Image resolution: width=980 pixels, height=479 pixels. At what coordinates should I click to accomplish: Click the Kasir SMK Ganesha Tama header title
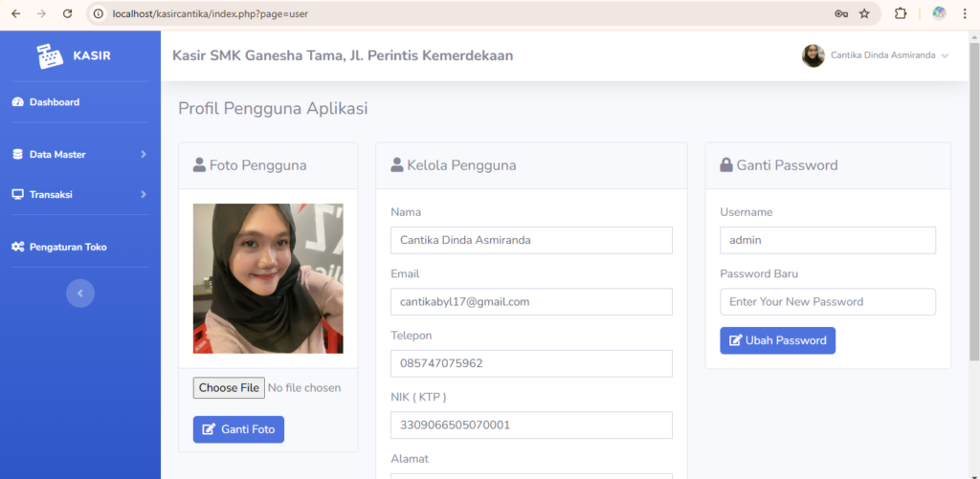343,55
